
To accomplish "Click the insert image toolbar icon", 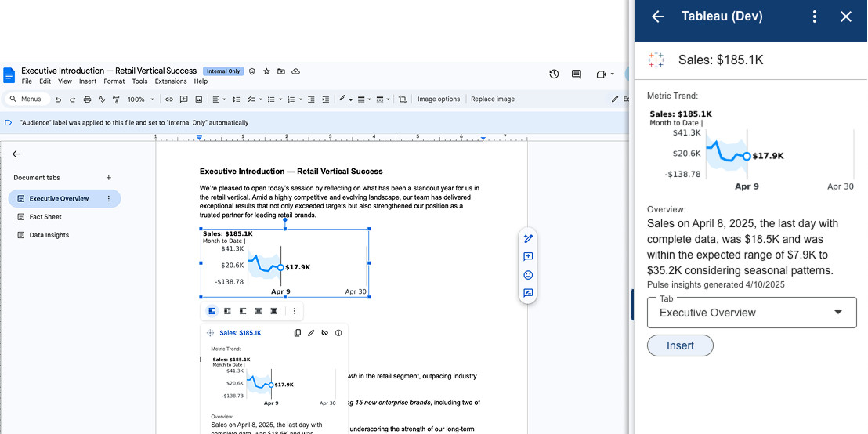I will tap(199, 99).
